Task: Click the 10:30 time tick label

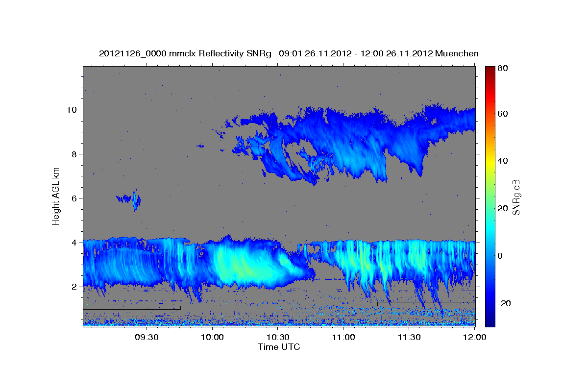Action: pos(278,338)
